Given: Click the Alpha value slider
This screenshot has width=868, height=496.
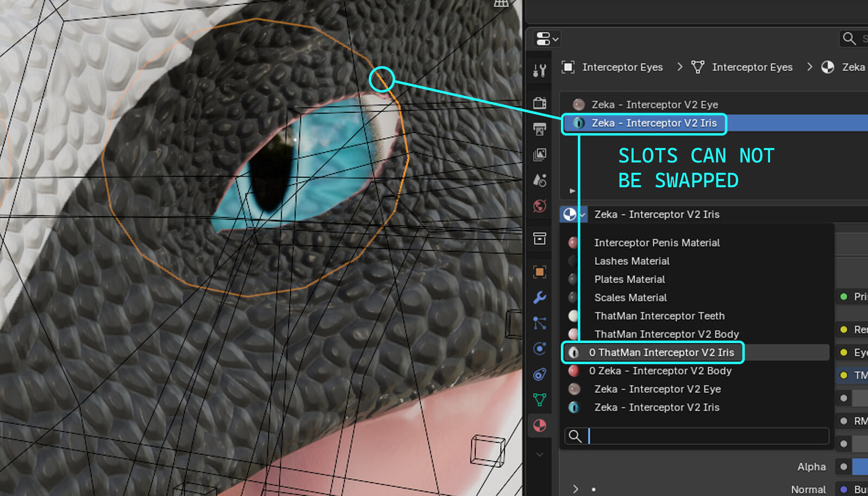Looking at the screenshot, I should pos(860,467).
